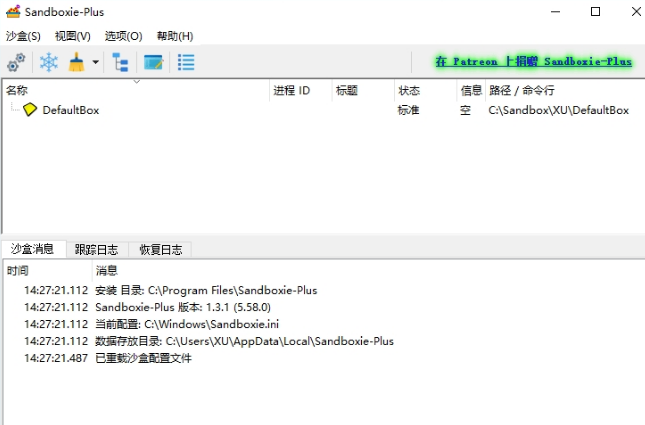This screenshot has width=645, height=425.
Task: Open the 帮助(H) menu
Action: (x=175, y=36)
